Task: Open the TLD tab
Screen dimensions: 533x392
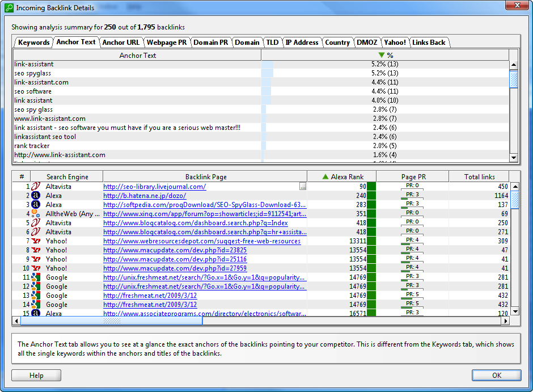Action: pos(272,43)
